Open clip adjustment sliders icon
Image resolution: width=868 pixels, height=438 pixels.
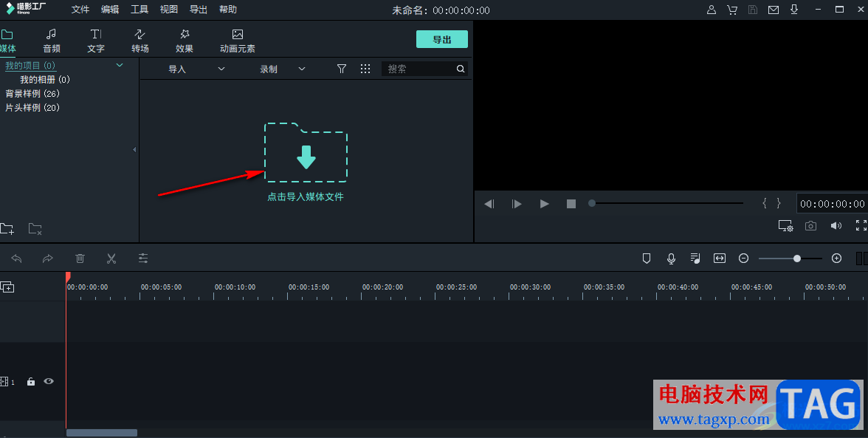pyautogui.click(x=143, y=258)
